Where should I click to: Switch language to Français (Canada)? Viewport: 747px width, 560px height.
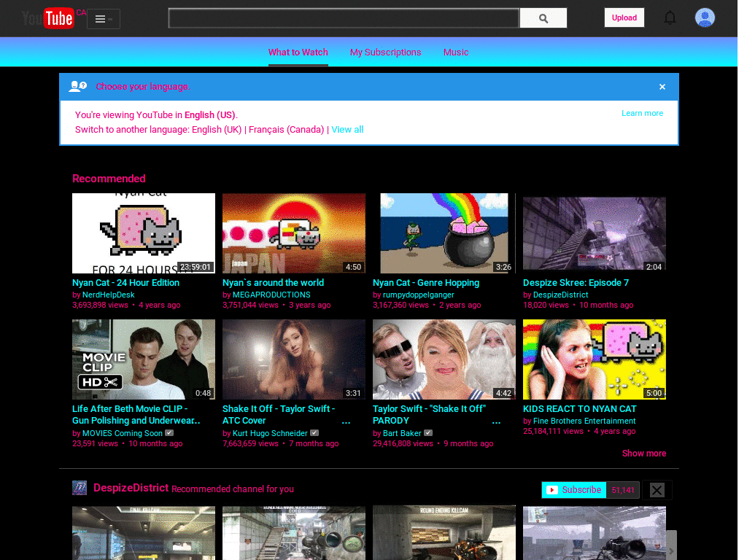(x=286, y=130)
